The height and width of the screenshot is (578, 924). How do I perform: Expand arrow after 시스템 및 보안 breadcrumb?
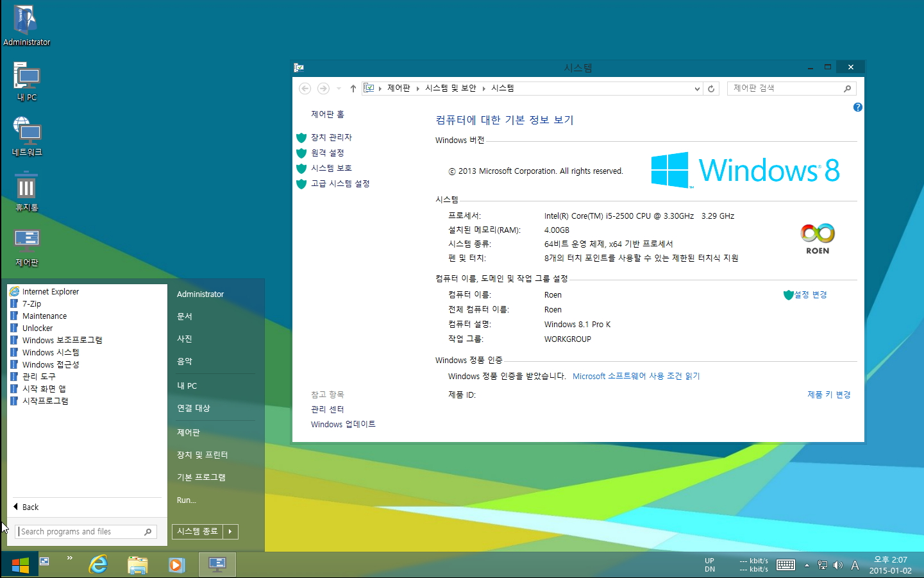click(484, 89)
